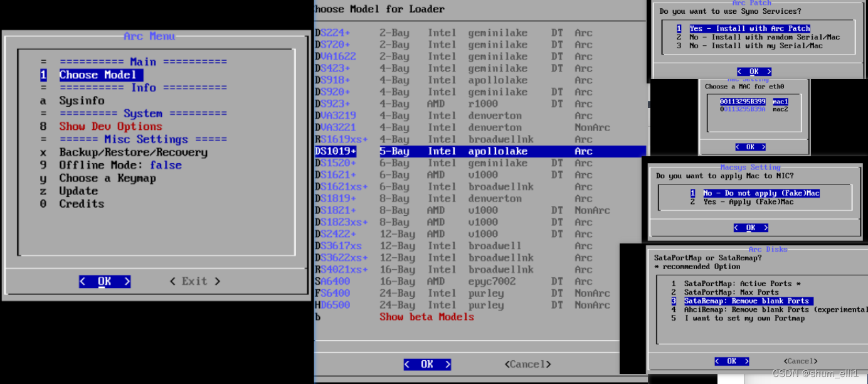This screenshot has height=384, width=868.
Task: Select SataRemap: Remove blank Ports option
Action: 742,301
